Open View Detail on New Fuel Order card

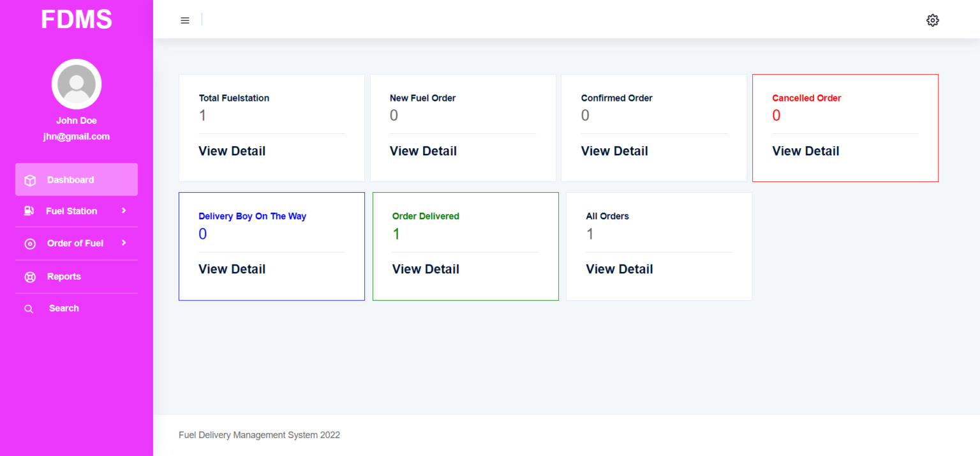[x=423, y=151]
